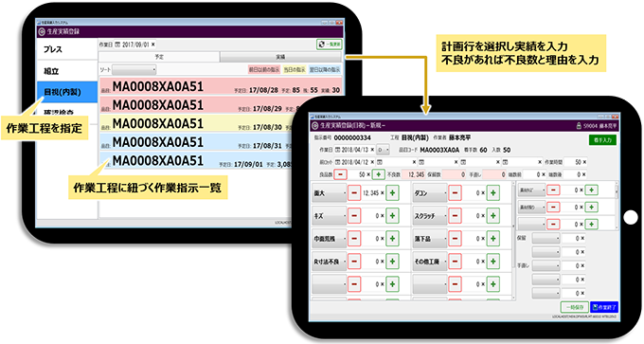Clear the 前ロット 2018/04/12 date with ×

(x=372, y=162)
